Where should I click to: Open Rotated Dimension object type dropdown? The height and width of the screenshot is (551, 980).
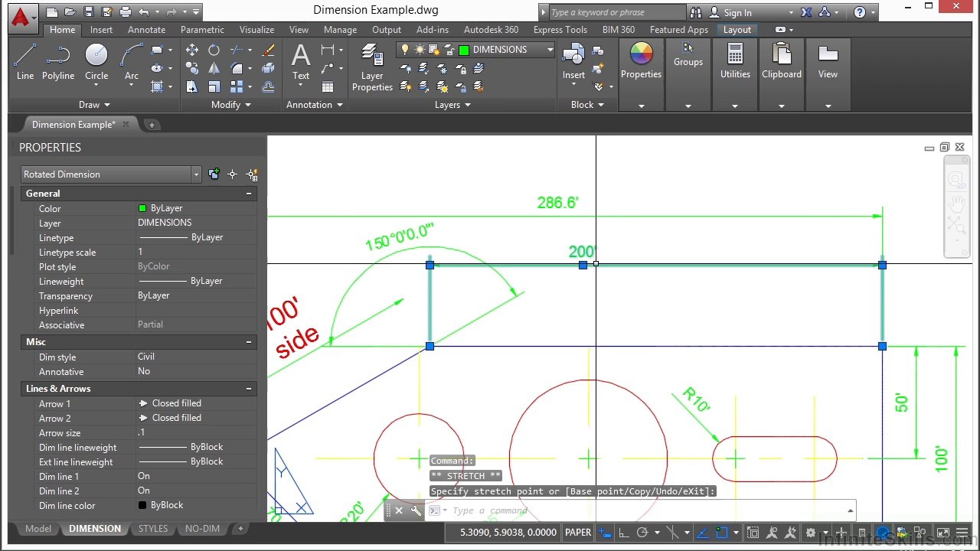click(196, 174)
